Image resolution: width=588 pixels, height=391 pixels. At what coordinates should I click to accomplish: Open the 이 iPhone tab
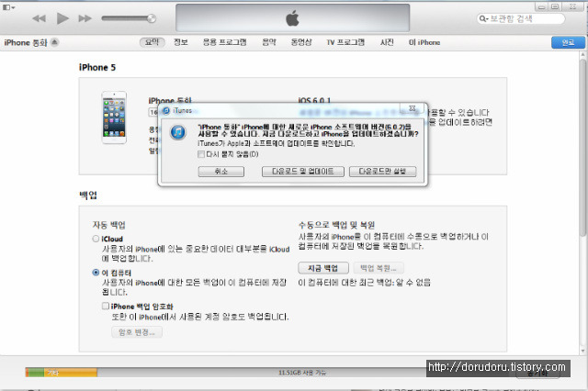click(424, 42)
